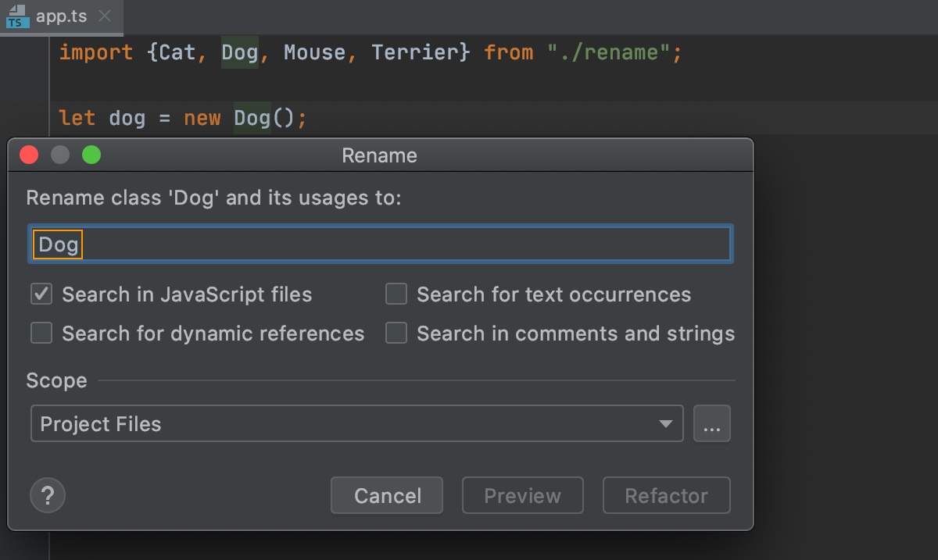
Task: Click the red close button of Rename dialog
Action: 29,155
